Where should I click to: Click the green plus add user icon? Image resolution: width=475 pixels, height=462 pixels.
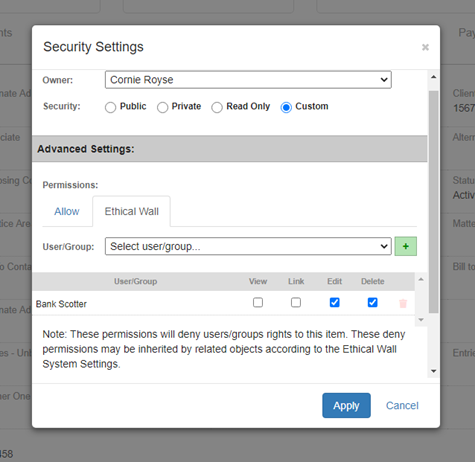point(405,246)
